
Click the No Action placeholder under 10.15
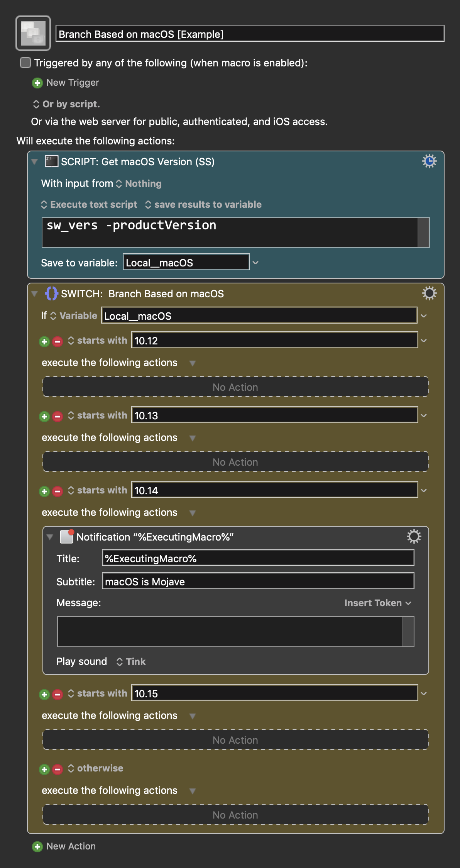tap(235, 740)
